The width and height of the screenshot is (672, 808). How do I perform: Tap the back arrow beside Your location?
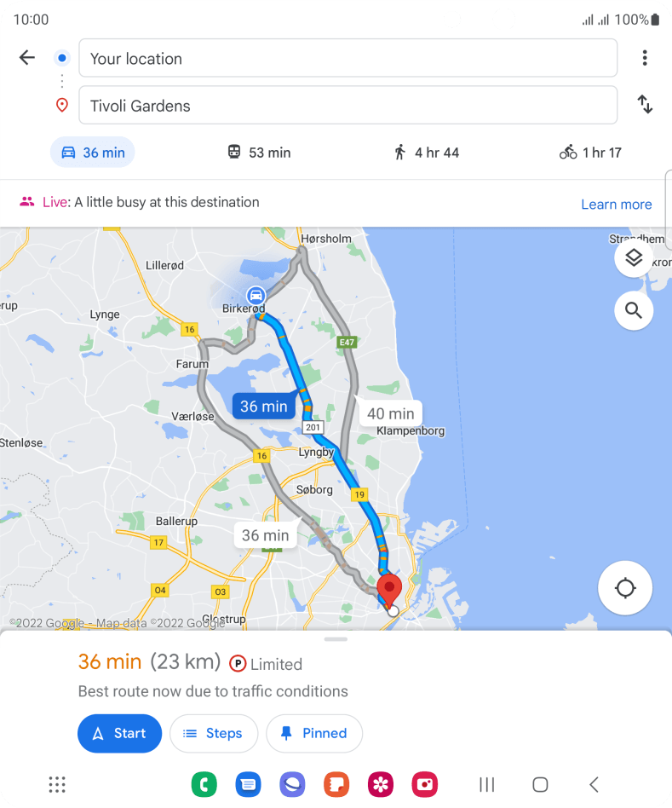(26, 57)
